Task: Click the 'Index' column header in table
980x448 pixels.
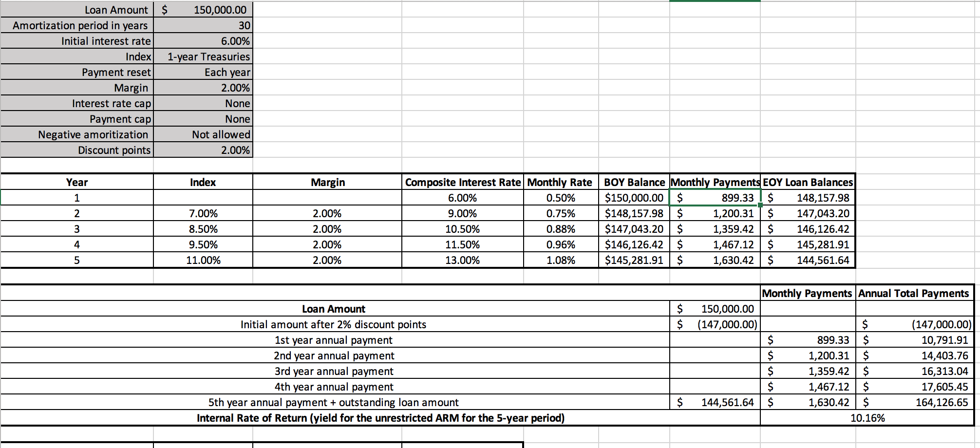Action: pos(203,182)
